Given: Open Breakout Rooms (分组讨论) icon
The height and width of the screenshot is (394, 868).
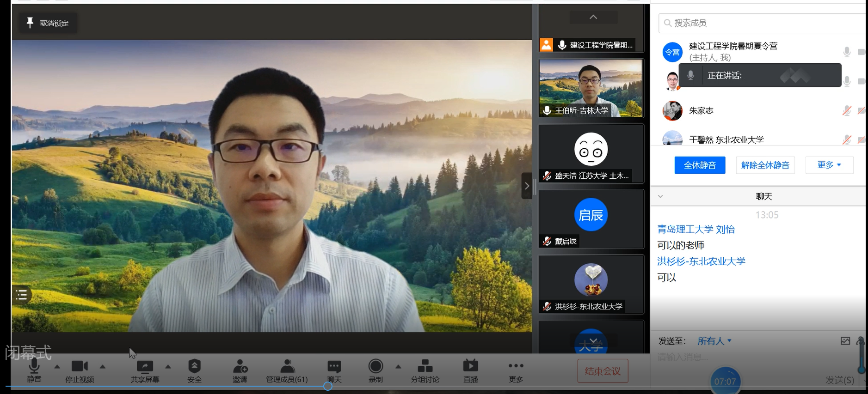Looking at the screenshot, I should tap(425, 367).
